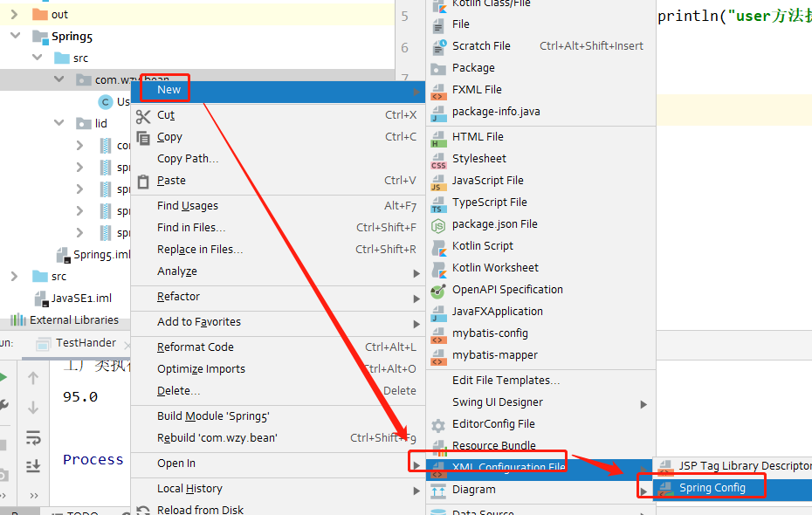Click the Copy icon in context menu
Image resolution: width=812 pixels, height=515 pixels.
143,138
